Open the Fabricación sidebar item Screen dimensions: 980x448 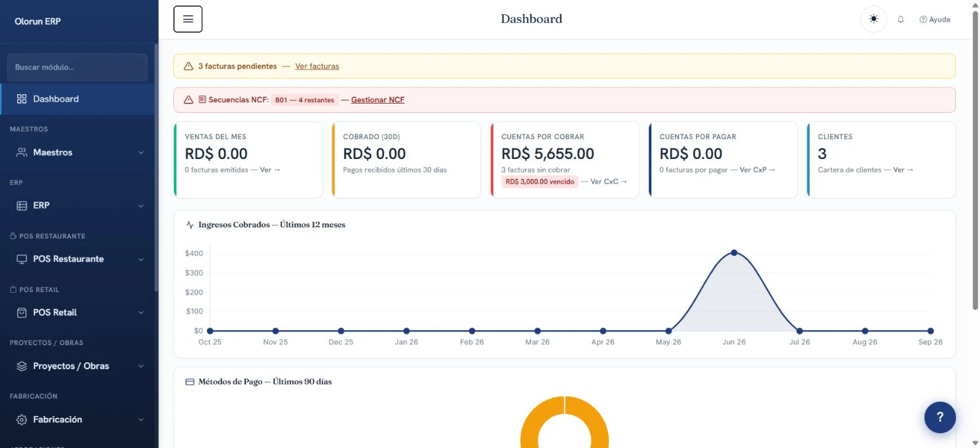point(80,420)
